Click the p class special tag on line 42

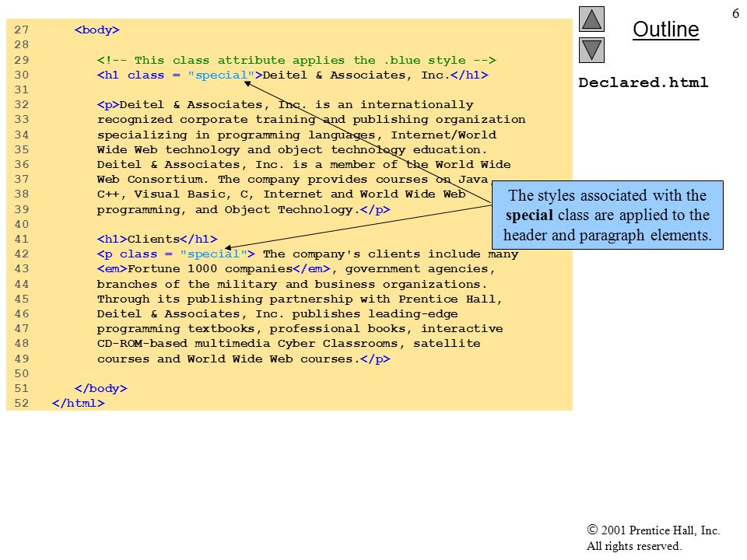pos(176,254)
